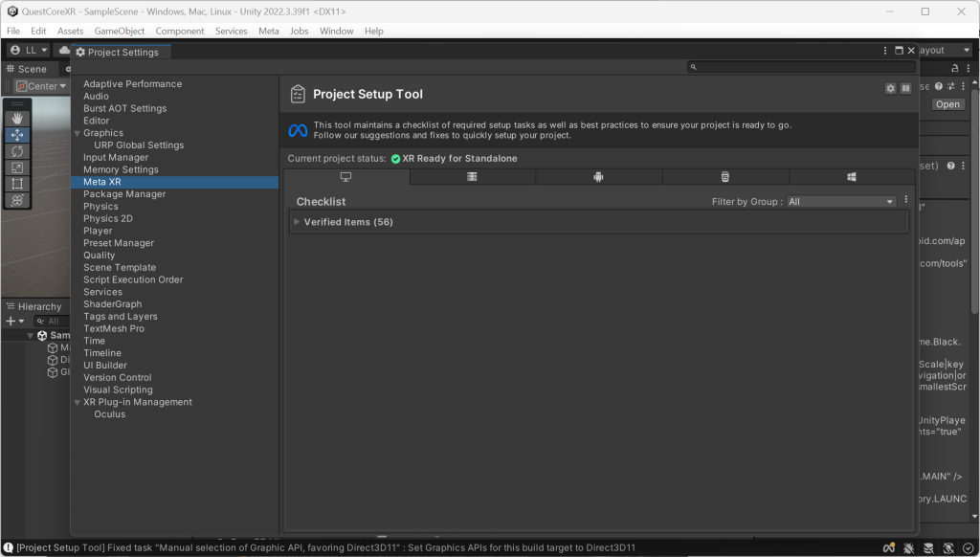Screen dimensions: 980x557
Task: Click the preset sliders icon in Inspector
Action: pos(951,86)
